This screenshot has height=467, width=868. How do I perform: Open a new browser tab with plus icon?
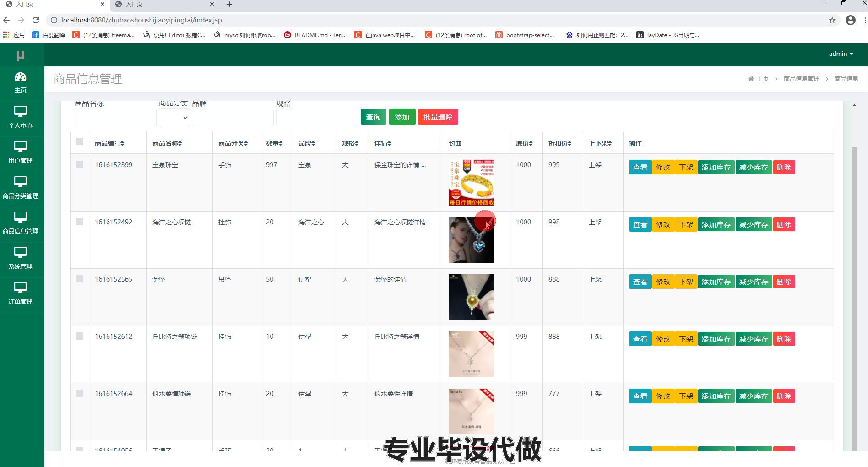229,4
